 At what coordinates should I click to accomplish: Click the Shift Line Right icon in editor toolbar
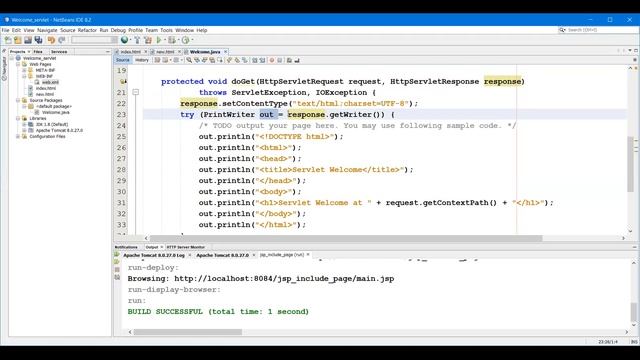click(x=262, y=60)
